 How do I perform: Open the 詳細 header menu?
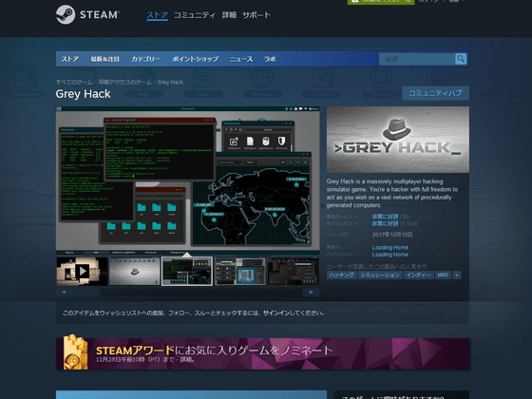click(x=229, y=15)
